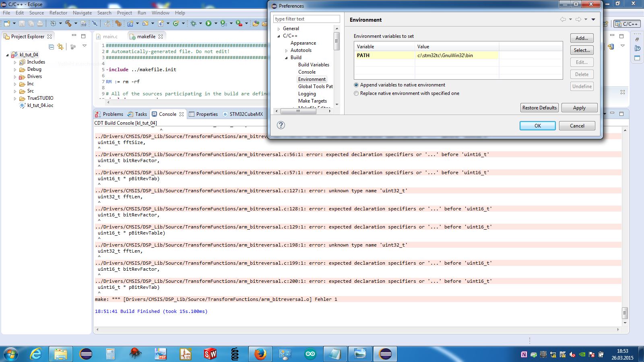Click the Save All toolbar icon
This screenshot has width=644, height=362.
[x=31, y=23]
